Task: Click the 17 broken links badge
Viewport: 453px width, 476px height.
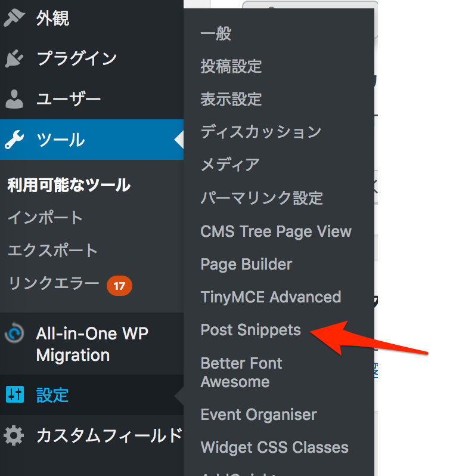Action: click(119, 286)
